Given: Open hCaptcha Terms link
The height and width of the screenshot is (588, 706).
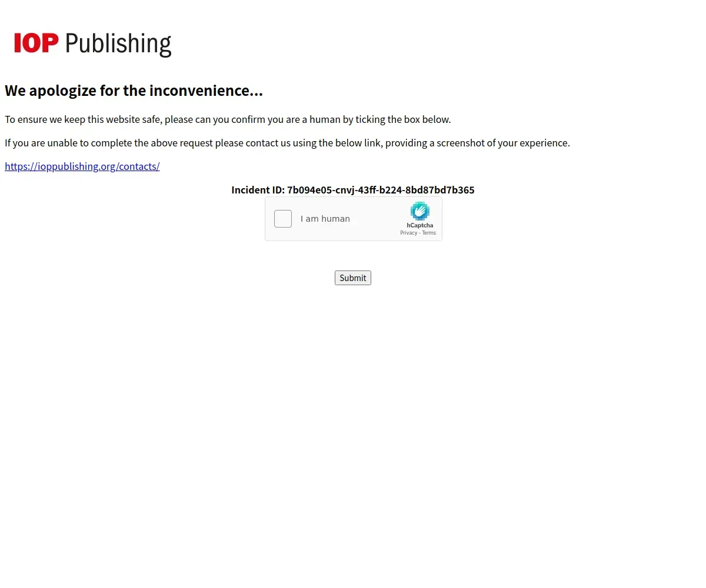Looking at the screenshot, I should coord(429,233).
